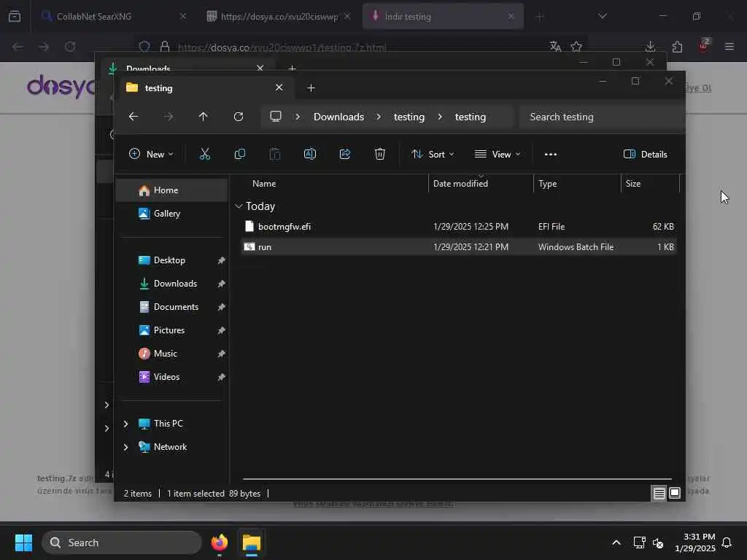
Task: Click File Explorer icon on the taskbar
Action: pos(252,542)
